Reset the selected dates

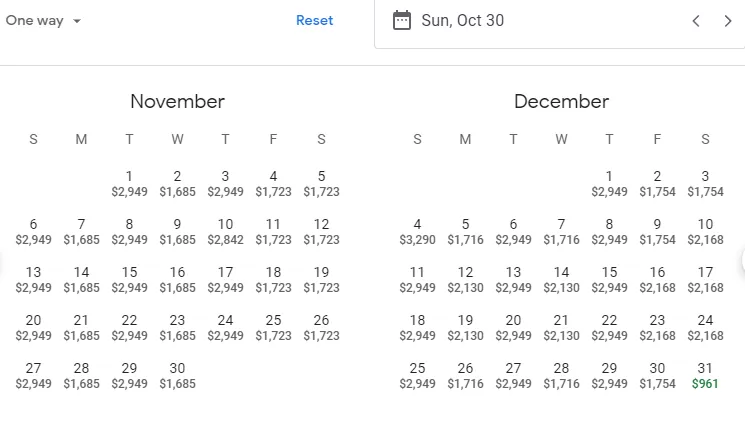coord(315,20)
